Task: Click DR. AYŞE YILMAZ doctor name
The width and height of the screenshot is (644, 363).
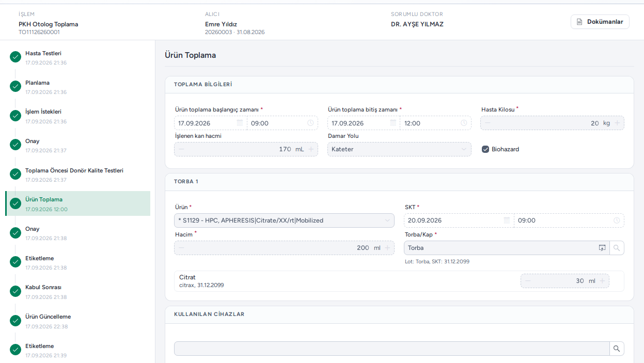Action: click(x=417, y=24)
